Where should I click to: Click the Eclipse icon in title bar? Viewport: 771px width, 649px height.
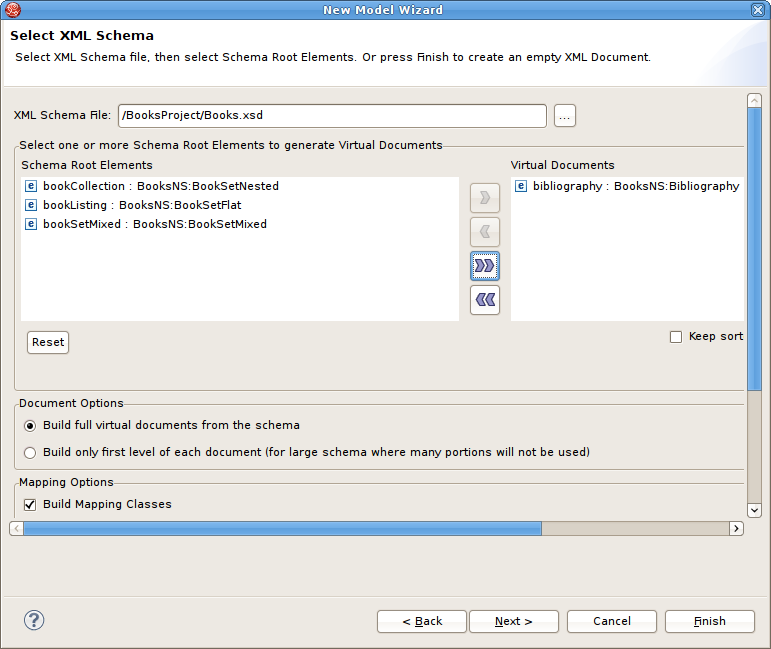point(13,10)
